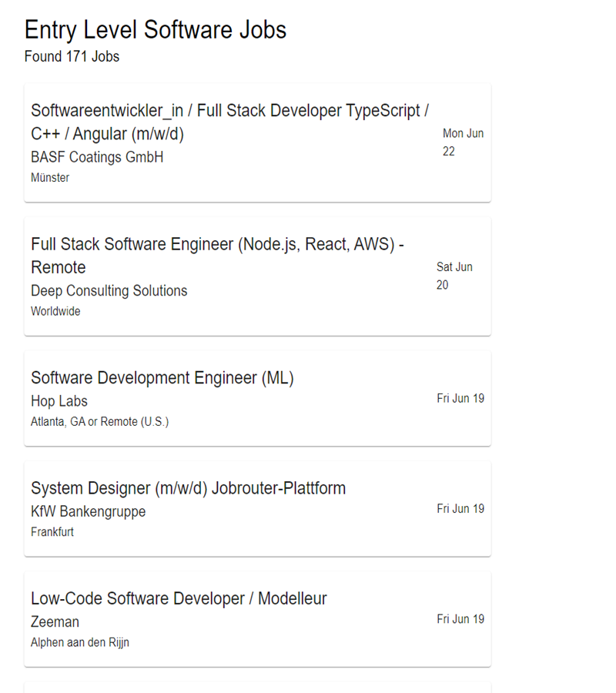Click the Found 171 Jobs counter
616x693 pixels.
pyautogui.click(x=72, y=55)
